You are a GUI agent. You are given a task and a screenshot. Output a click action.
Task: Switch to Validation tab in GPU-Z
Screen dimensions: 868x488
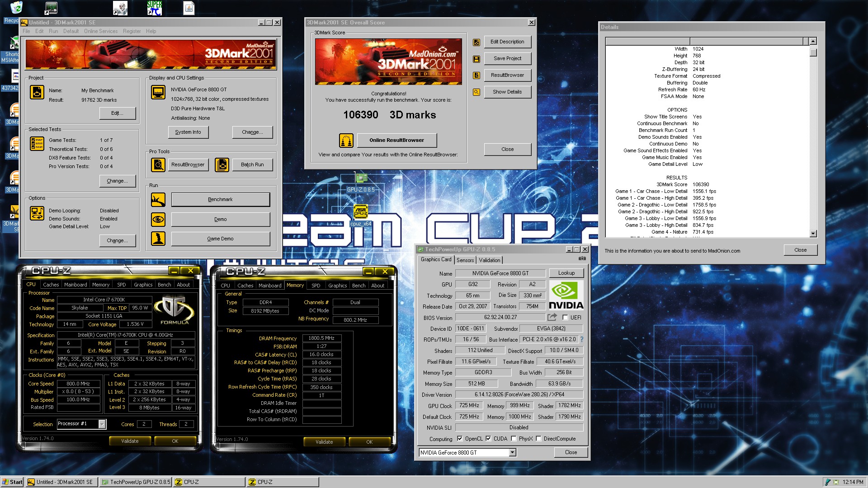[490, 260]
